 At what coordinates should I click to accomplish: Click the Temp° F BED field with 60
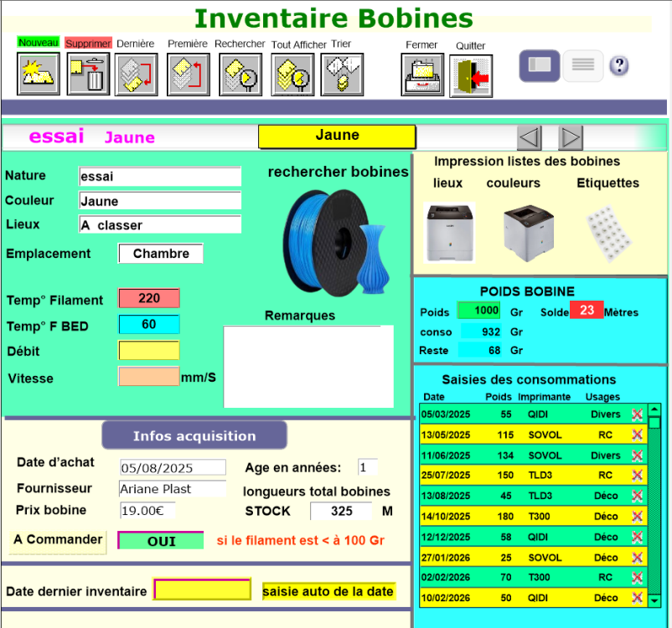coord(148,324)
